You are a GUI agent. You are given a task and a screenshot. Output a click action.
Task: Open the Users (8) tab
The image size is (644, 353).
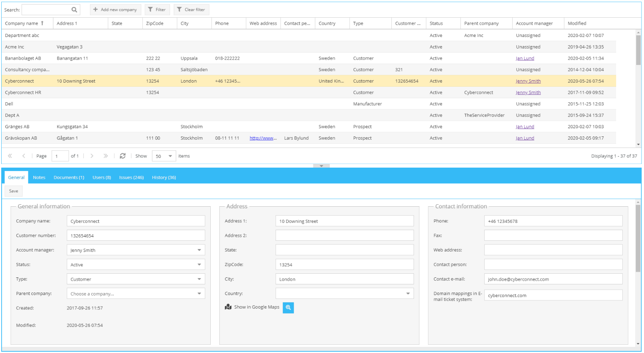pos(102,178)
